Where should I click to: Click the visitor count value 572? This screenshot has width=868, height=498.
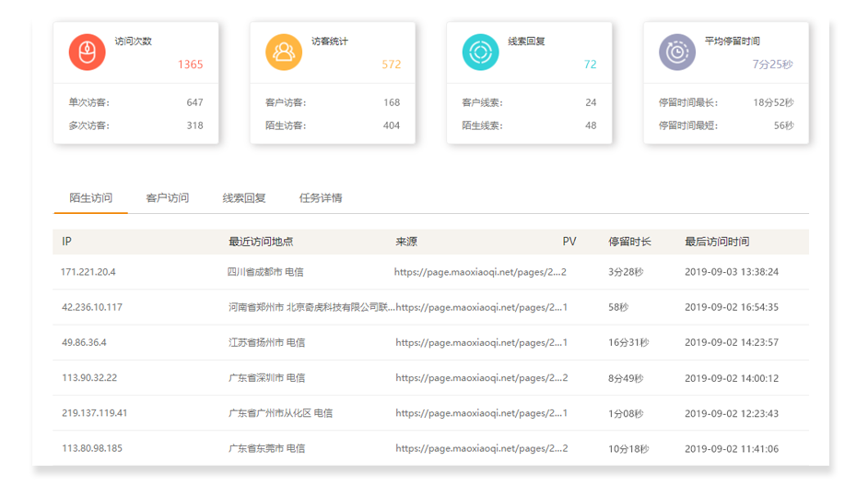(x=391, y=65)
